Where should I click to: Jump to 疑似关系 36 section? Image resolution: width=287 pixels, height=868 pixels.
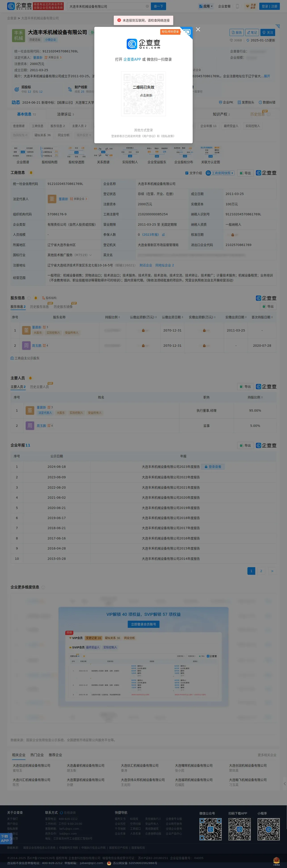[x=42, y=135]
